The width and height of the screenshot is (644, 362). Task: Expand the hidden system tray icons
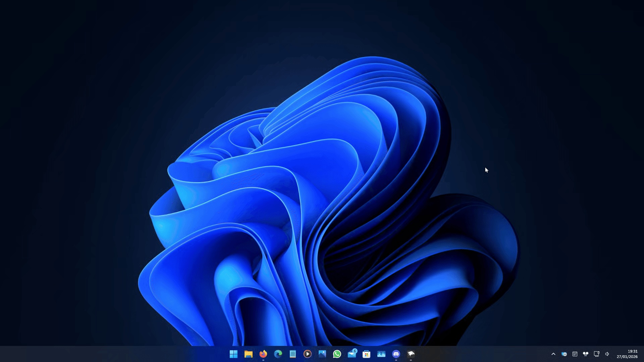coord(553,354)
